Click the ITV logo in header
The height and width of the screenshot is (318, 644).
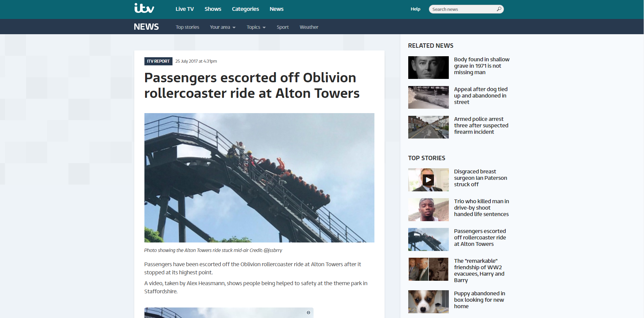tap(144, 8)
